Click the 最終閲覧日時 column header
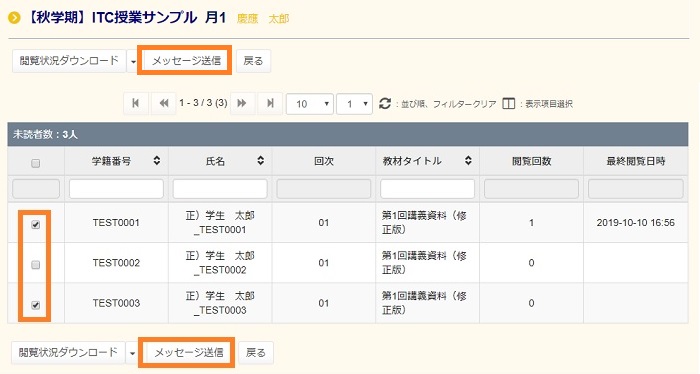The height and width of the screenshot is (374, 700). [636, 161]
